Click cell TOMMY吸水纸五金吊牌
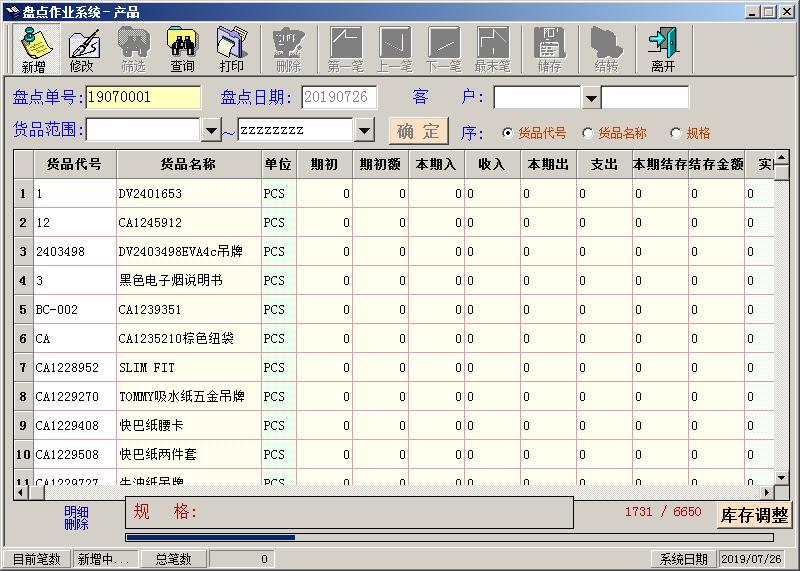Image resolution: width=800 pixels, height=571 pixels. click(189, 396)
